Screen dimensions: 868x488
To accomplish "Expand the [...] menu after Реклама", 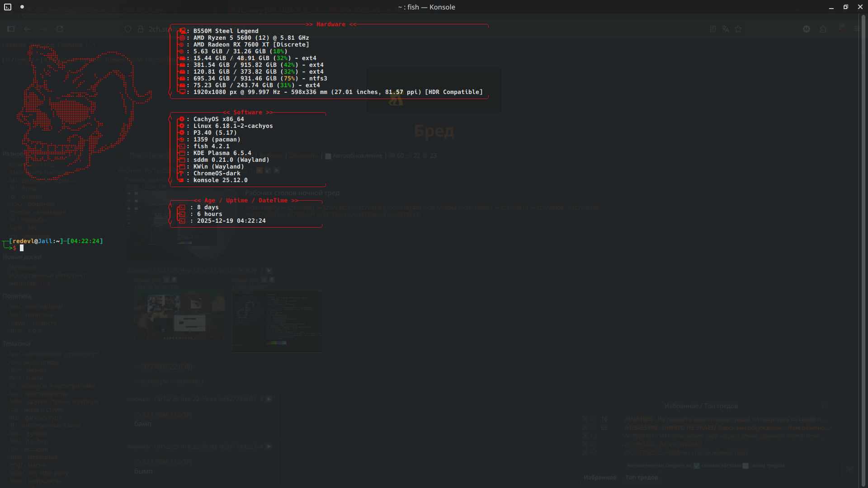I will [x=90, y=45].
